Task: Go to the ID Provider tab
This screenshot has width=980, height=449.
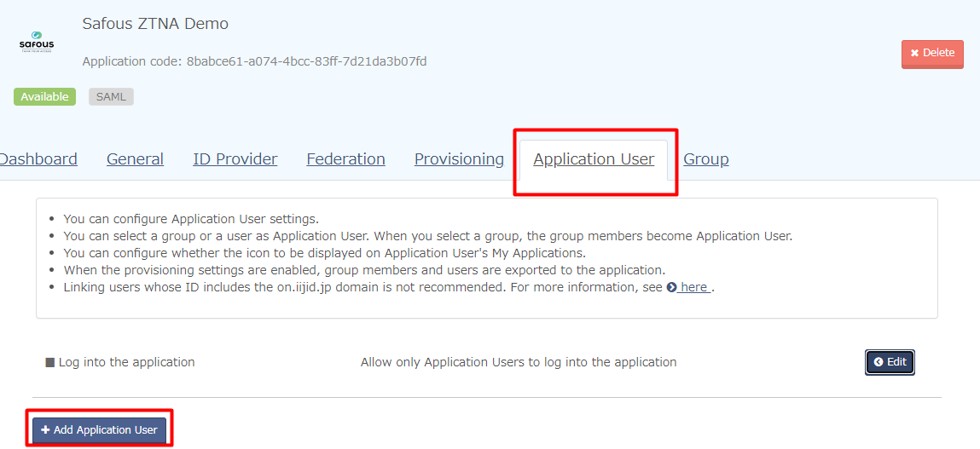Action: pyautogui.click(x=235, y=159)
